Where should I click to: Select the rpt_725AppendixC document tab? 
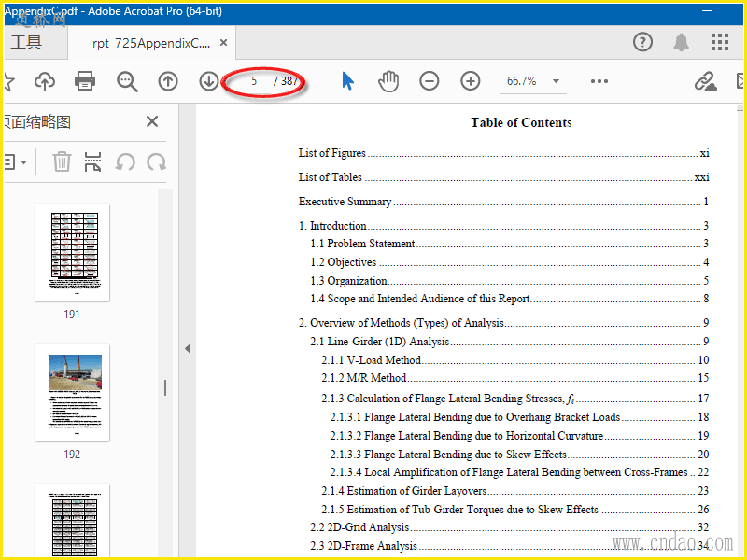[151, 43]
